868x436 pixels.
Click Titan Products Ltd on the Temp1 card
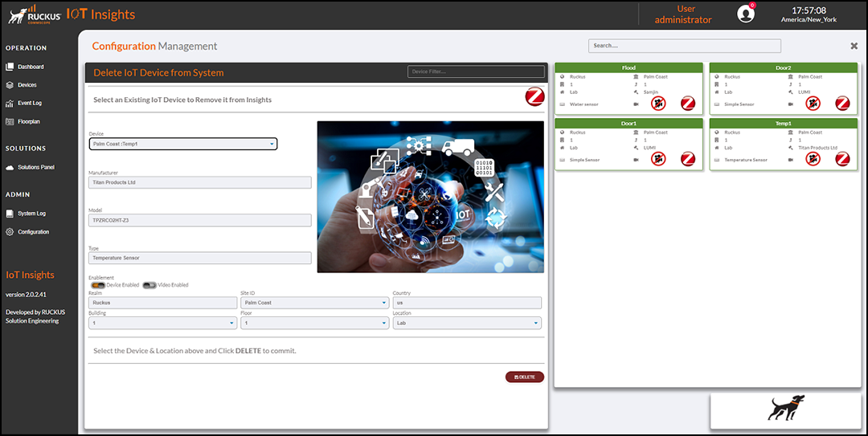pos(817,149)
